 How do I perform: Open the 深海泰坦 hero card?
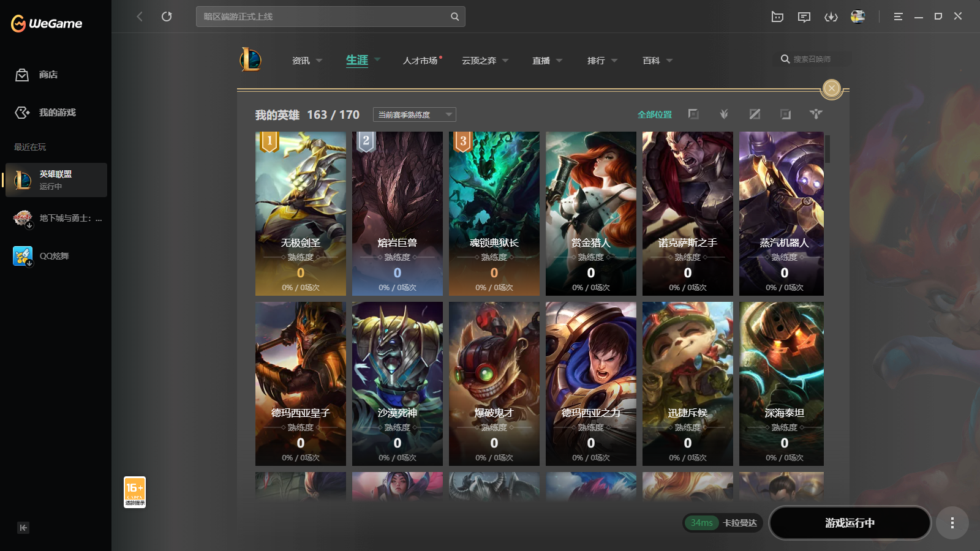782,384
